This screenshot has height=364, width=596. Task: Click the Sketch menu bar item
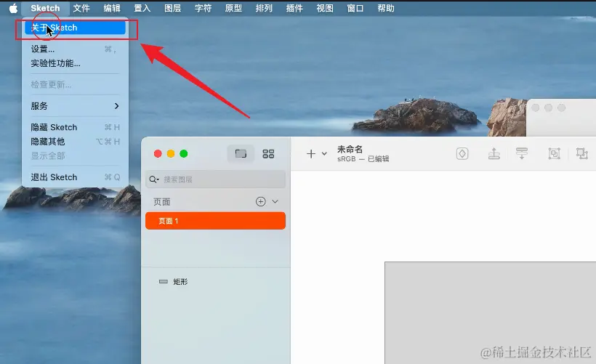point(45,8)
